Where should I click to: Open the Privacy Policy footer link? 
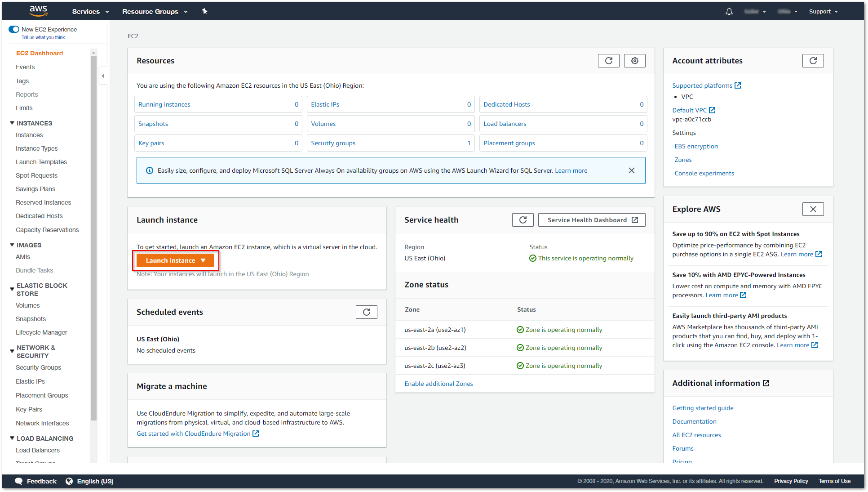[x=791, y=481]
